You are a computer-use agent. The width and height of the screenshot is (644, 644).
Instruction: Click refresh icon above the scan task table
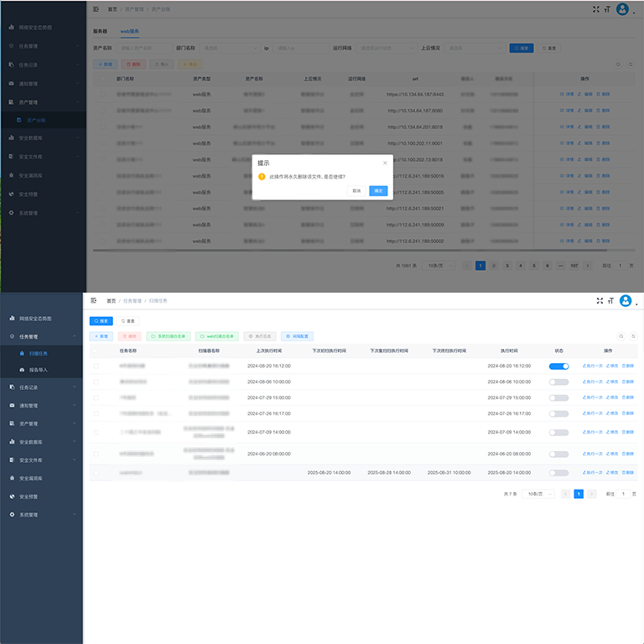pos(634,336)
